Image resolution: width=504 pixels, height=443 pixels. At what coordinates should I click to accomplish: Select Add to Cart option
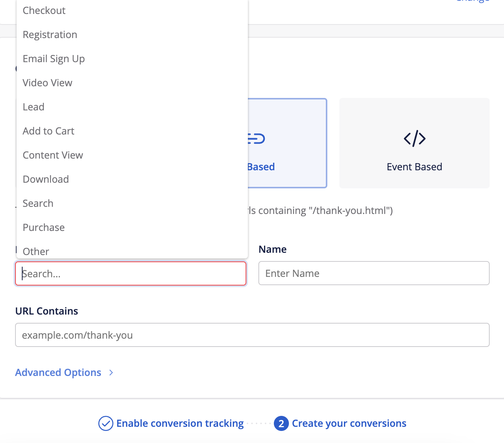pos(48,131)
